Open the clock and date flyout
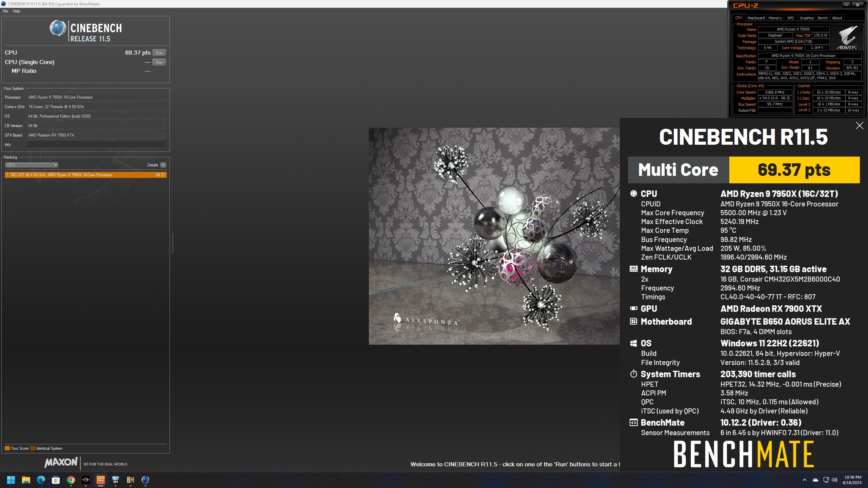 [852, 480]
